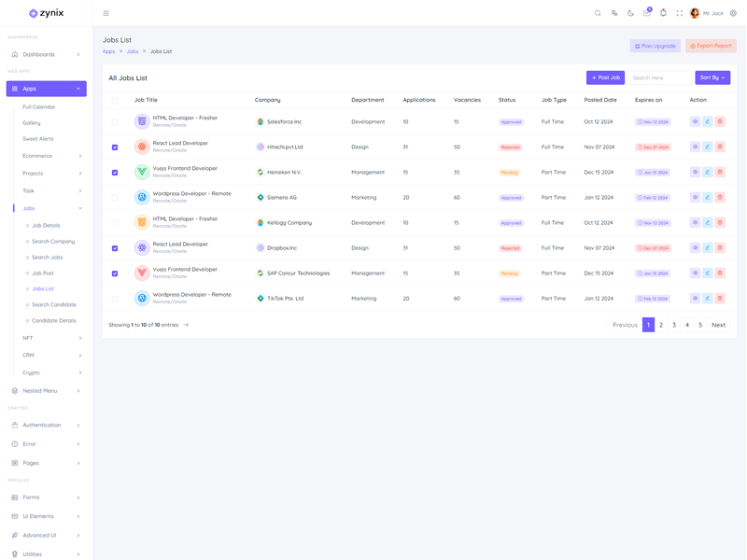This screenshot has height=560, width=747.
Task: Collapse sidebar with the hamburger menu icon
Action: tap(106, 13)
